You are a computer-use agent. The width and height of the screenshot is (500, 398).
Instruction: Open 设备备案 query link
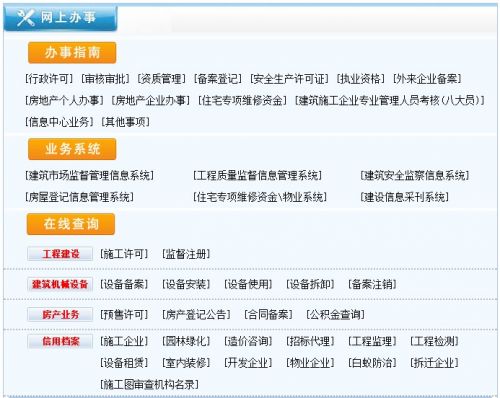tap(124, 284)
